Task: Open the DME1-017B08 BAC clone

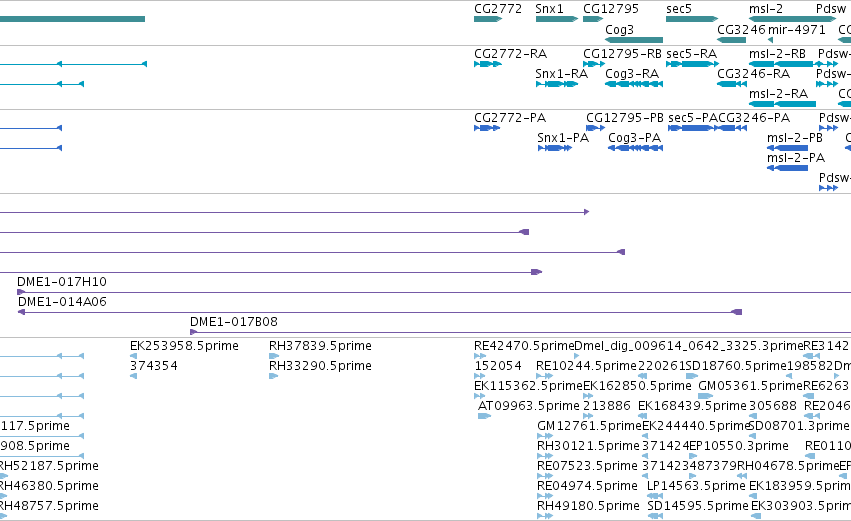Action: tap(520, 332)
